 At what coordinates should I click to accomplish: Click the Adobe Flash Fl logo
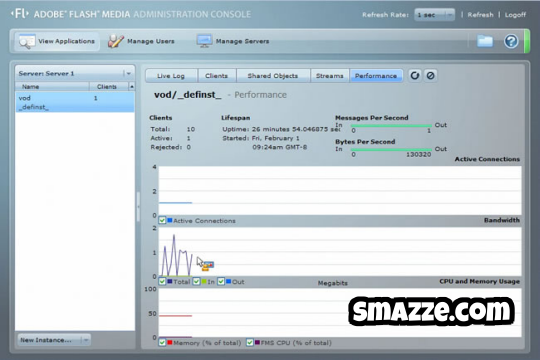[20, 14]
